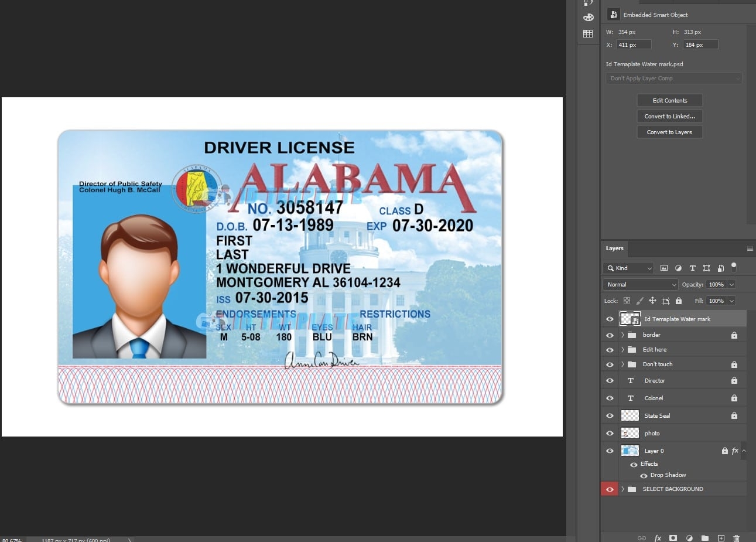Viewport: 756px width, 542px height.
Task: Open the Normal blend mode dropdown
Action: 640,284
